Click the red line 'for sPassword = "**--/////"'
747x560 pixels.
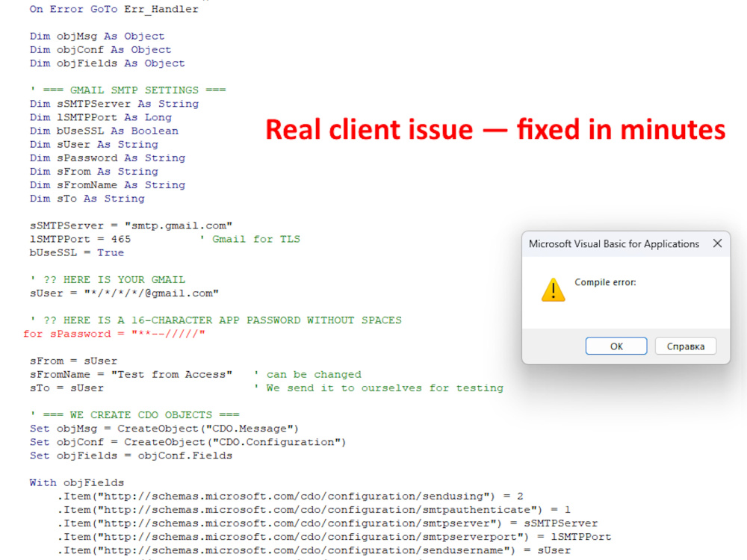pos(114,334)
